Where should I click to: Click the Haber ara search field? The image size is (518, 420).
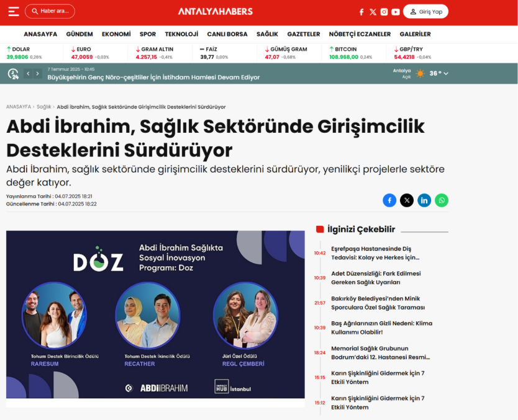click(50, 11)
